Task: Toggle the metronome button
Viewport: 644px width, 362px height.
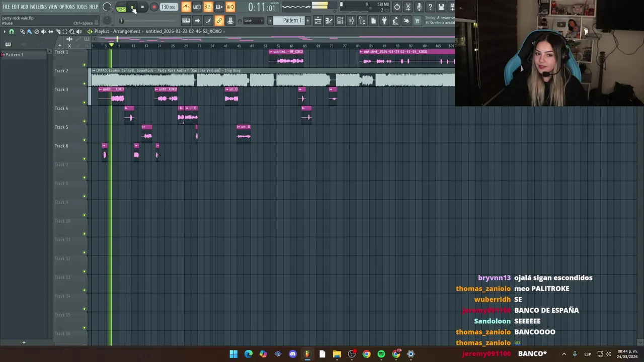Action: coord(186,7)
